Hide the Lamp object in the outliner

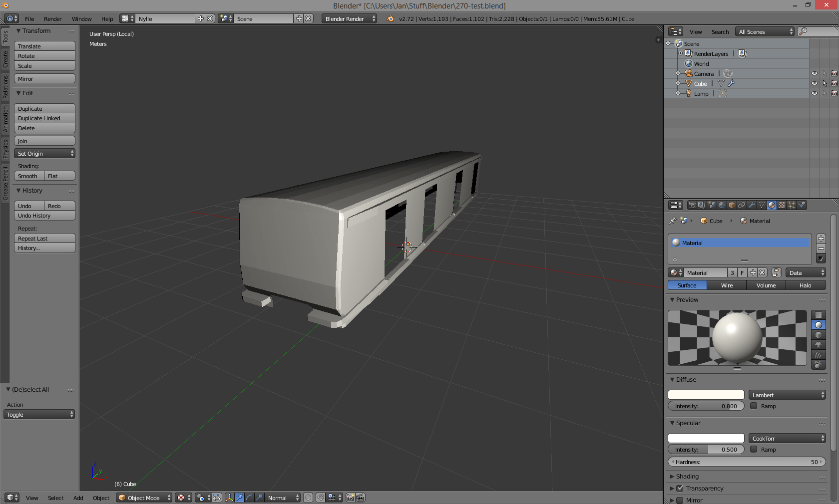click(815, 93)
